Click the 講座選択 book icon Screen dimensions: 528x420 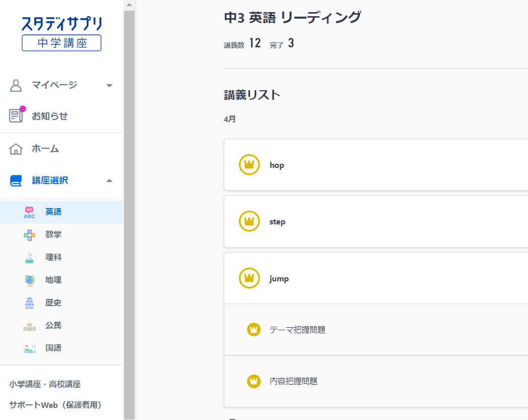coord(16,180)
